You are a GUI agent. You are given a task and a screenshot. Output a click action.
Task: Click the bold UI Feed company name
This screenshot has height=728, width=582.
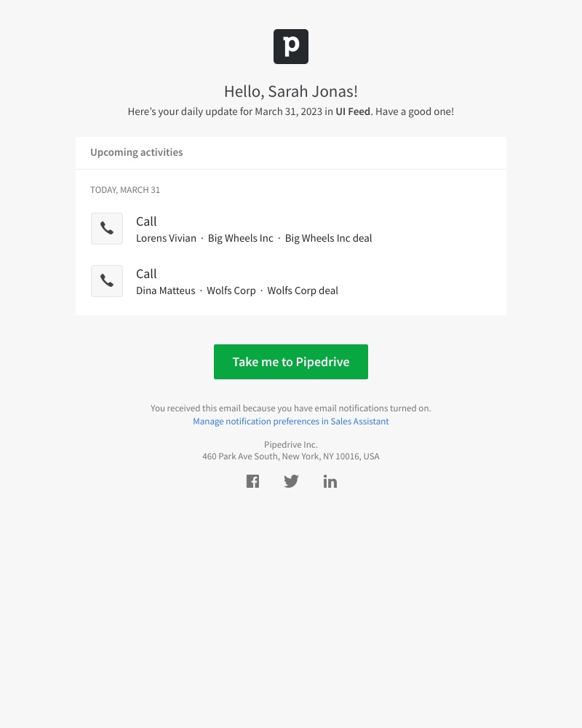(353, 111)
